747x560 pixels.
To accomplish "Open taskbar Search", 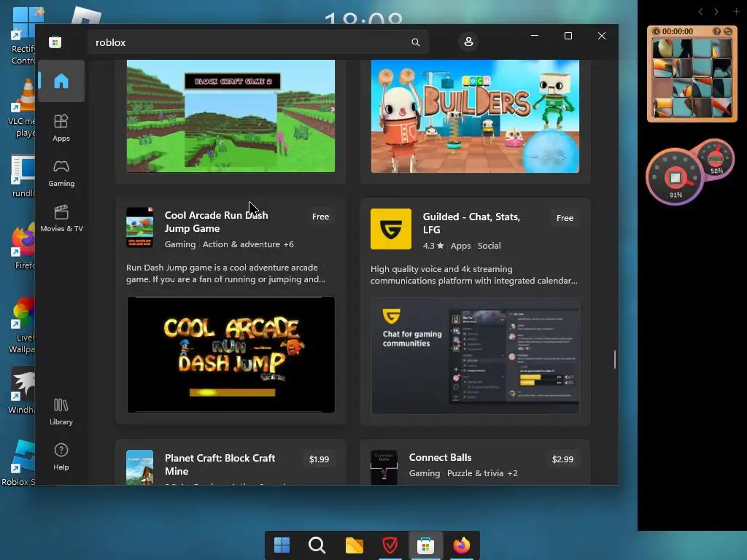I will [317, 545].
